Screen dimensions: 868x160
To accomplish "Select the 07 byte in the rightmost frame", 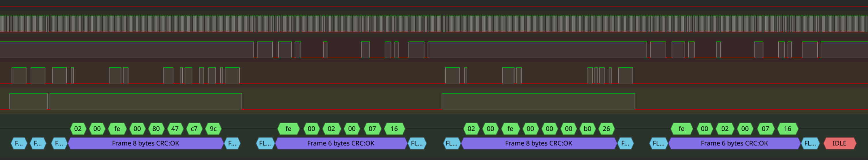I will pyautogui.click(x=765, y=129).
